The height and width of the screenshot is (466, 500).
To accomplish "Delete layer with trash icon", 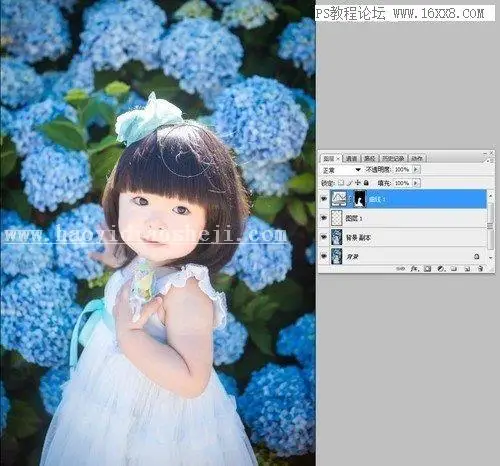I will tap(480, 269).
